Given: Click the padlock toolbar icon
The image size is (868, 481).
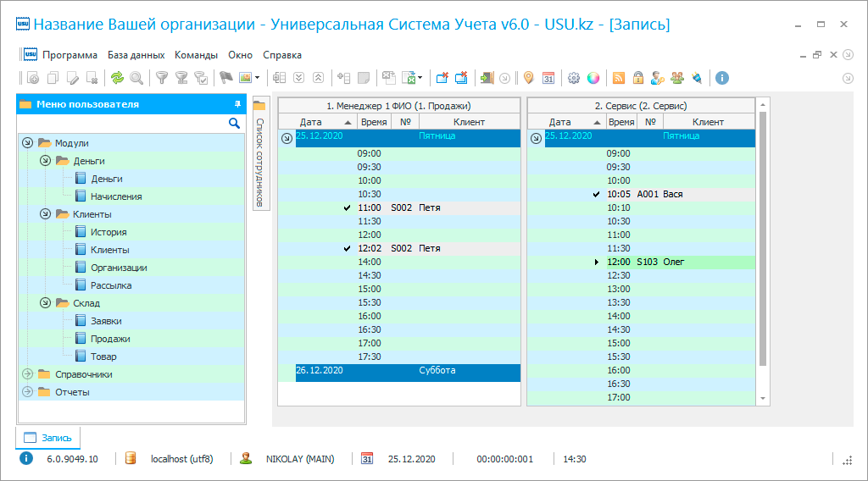Looking at the screenshot, I should tap(638, 78).
